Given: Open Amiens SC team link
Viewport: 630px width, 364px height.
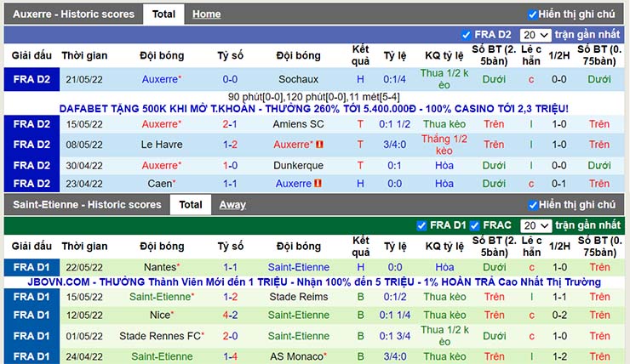Looking at the screenshot, I should click(x=298, y=124).
